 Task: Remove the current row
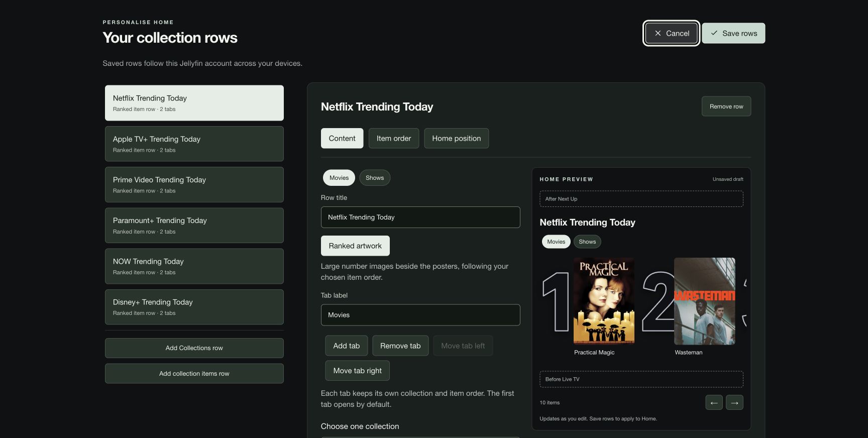[726, 106]
